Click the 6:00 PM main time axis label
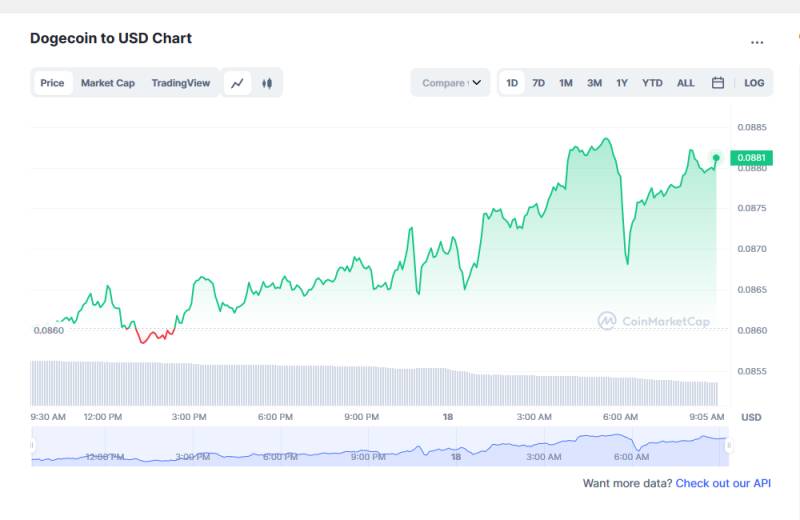 [x=275, y=417]
